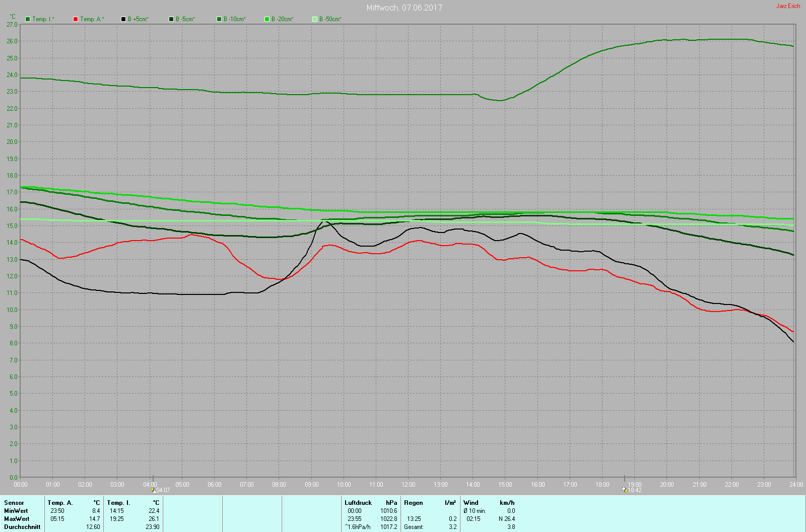Click the B -5cm legend color square
Image resolution: width=806 pixels, height=532 pixels.
point(171,19)
